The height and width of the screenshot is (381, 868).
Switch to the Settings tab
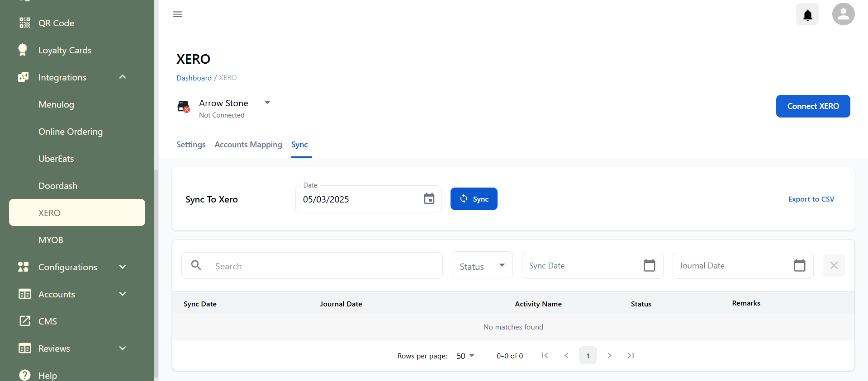(x=191, y=145)
